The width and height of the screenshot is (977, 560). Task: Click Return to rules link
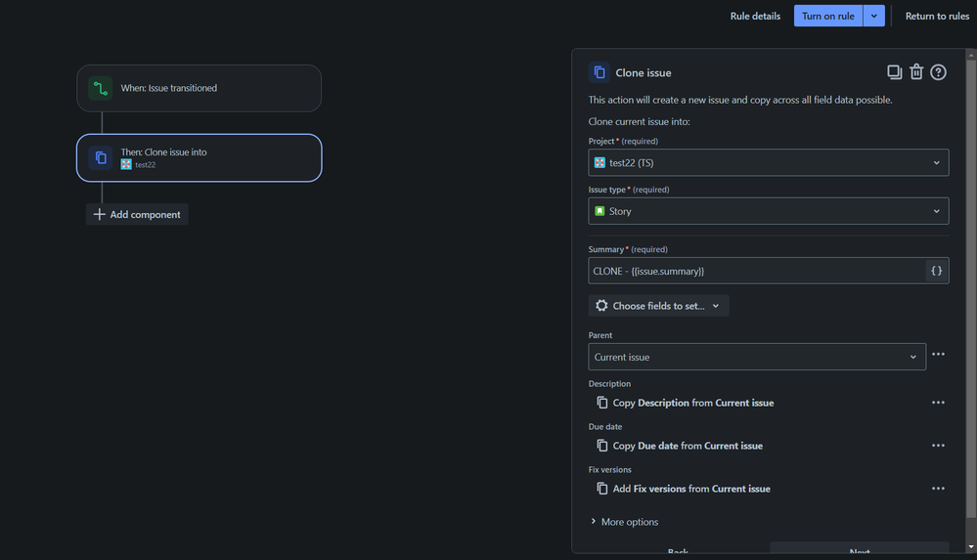937,17
